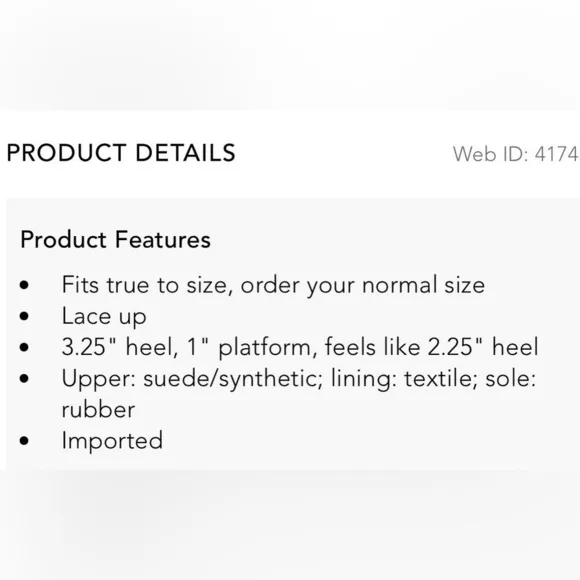Click bullet point beside 'Upper: suede/synthetic'
The width and height of the screenshot is (580, 580).
[24, 379]
